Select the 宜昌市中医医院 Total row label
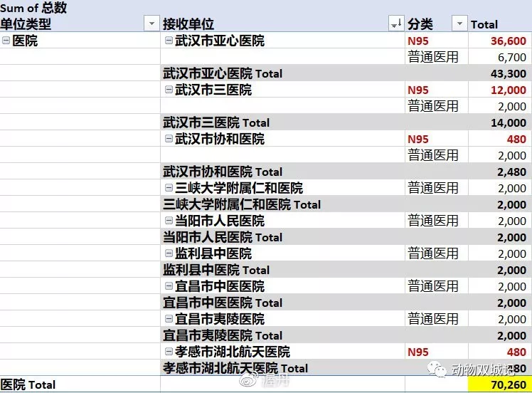The height and width of the screenshot is (393, 532). click(x=223, y=303)
